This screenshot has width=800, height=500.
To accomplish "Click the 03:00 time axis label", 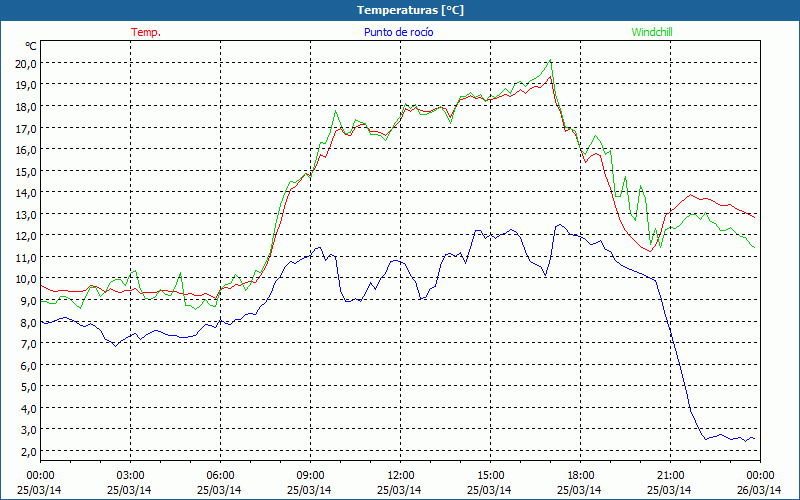I will [x=130, y=476].
